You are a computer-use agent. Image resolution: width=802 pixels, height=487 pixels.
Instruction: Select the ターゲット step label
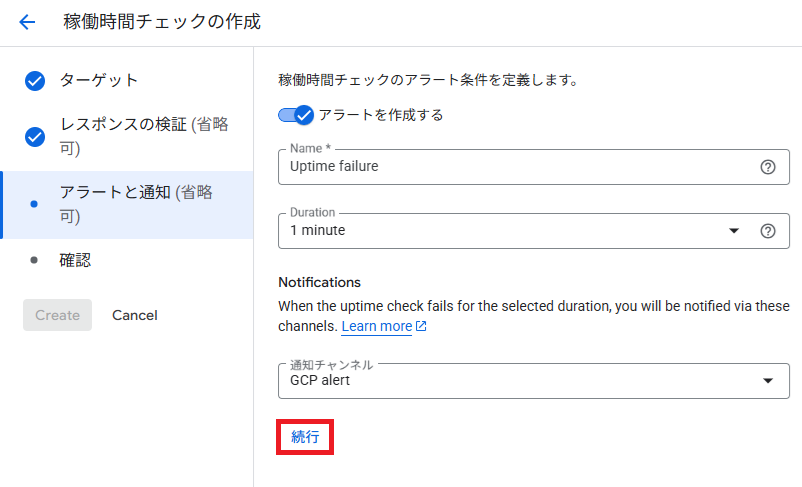click(x=99, y=80)
